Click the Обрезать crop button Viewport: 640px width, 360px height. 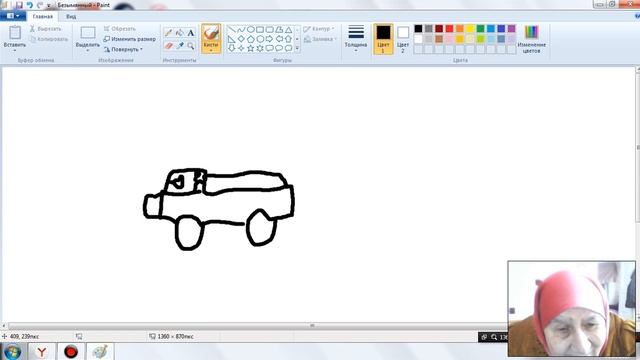point(120,29)
